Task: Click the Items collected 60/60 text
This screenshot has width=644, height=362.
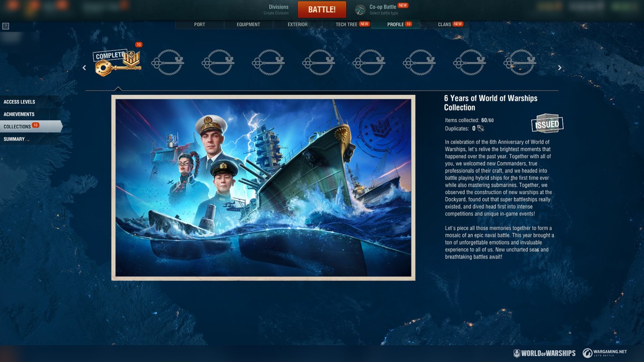Action: [x=469, y=120]
